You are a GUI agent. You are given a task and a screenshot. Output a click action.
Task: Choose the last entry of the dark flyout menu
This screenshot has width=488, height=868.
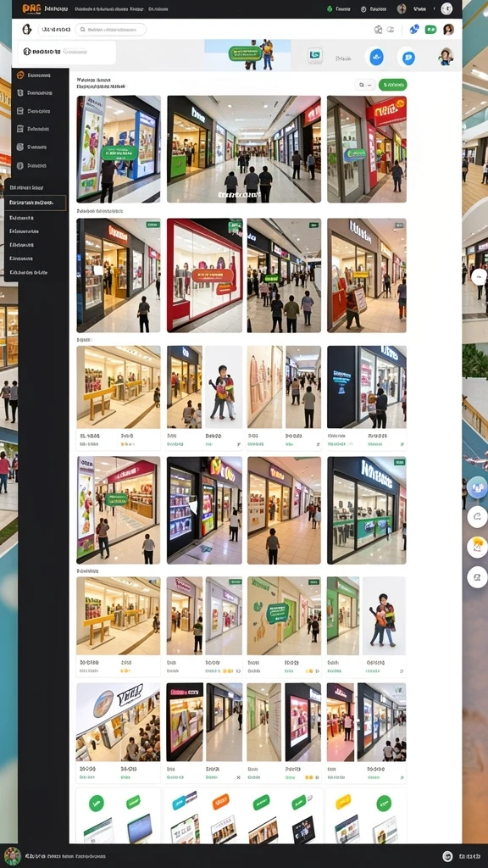tap(29, 272)
